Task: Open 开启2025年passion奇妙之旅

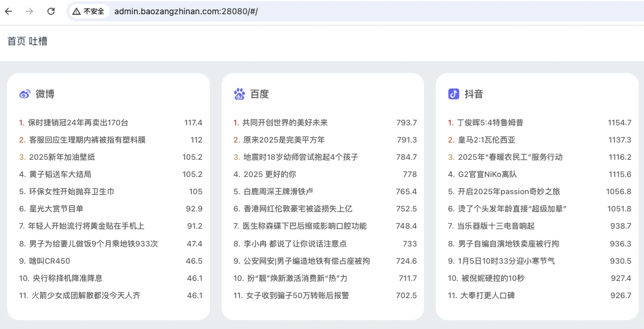Action: [x=509, y=192]
